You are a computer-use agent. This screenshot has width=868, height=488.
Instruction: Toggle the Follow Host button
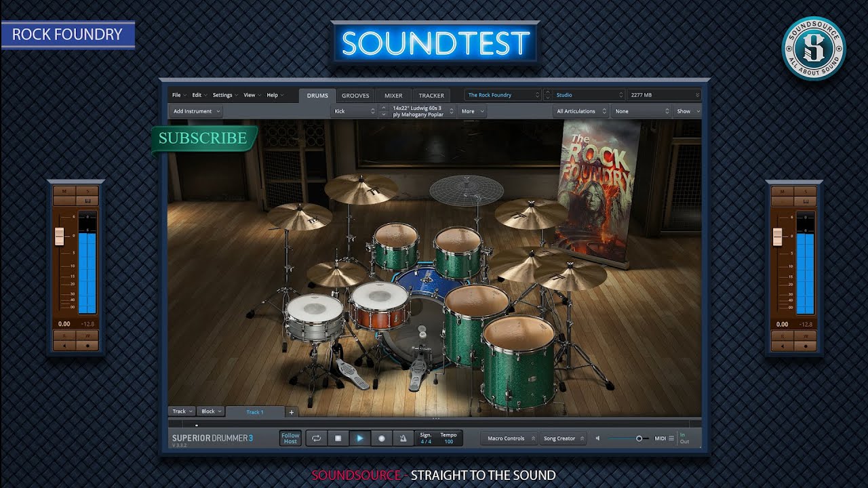click(x=290, y=439)
